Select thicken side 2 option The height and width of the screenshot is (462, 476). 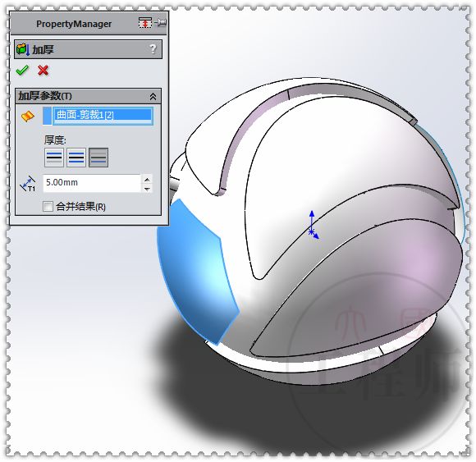click(98, 158)
